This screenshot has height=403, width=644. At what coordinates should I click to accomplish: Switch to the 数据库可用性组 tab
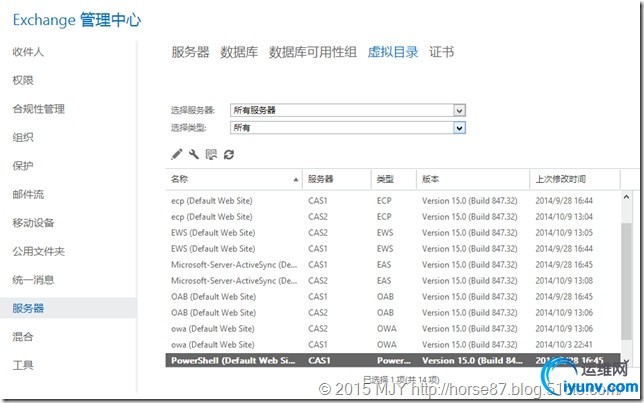tap(313, 52)
